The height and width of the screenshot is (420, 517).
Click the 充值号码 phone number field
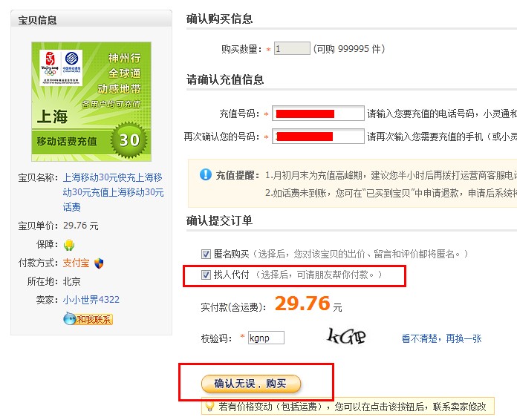[318, 114]
